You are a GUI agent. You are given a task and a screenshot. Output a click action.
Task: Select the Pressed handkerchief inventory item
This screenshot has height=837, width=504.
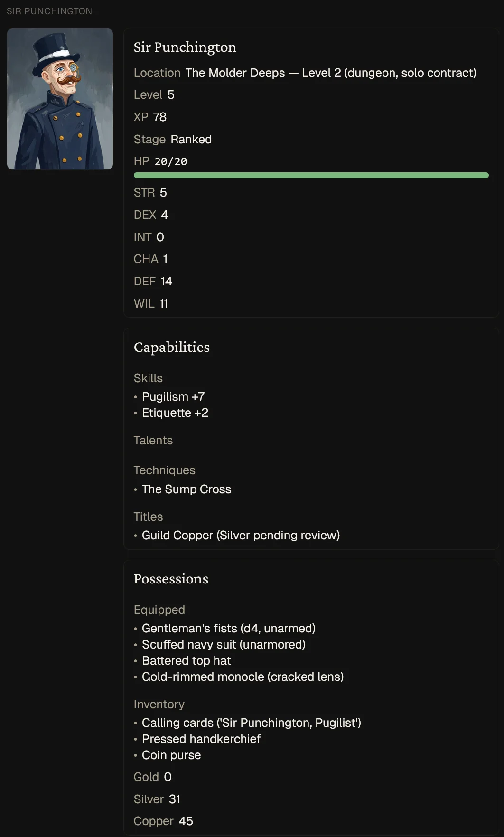coord(201,739)
